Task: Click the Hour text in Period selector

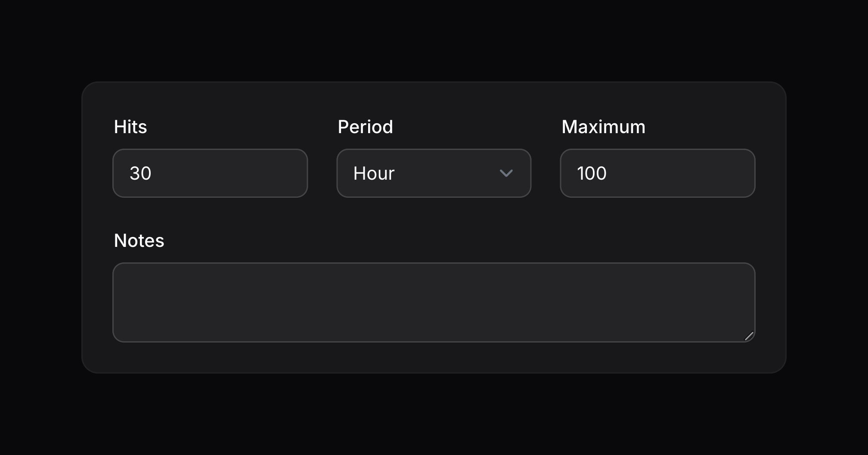Action: click(x=374, y=173)
